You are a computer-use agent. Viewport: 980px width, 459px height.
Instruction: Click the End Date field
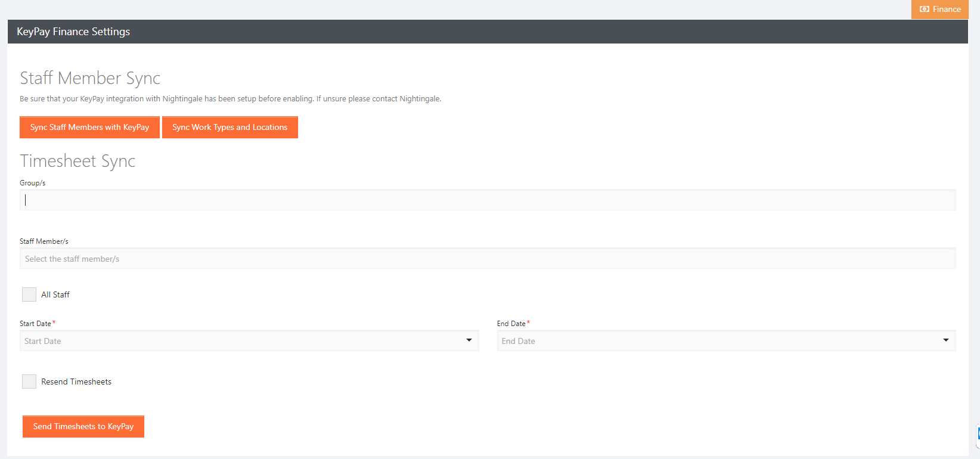(727, 340)
